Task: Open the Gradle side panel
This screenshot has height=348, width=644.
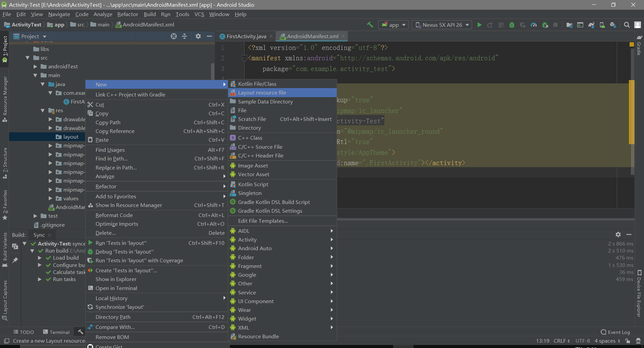Action: tap(639, 45)
